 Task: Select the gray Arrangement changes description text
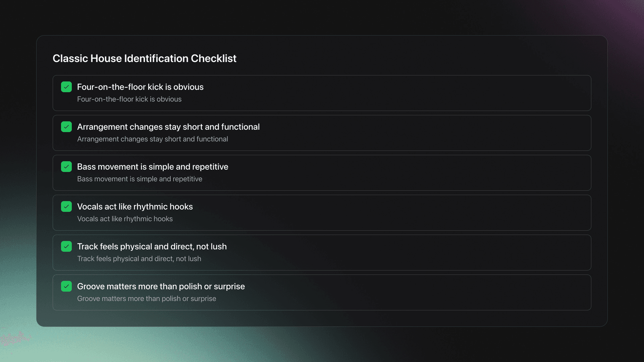tap(153, 139)
